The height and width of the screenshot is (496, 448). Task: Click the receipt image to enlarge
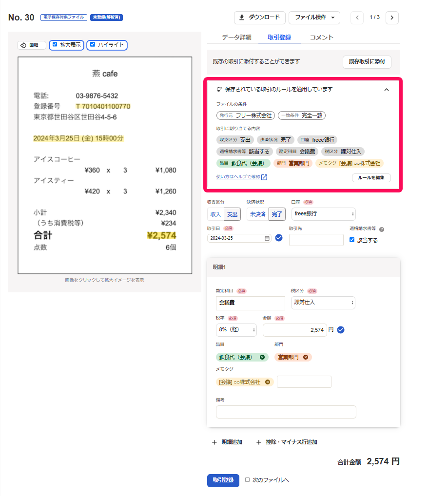pyautogui.click(x=105, y=166)
